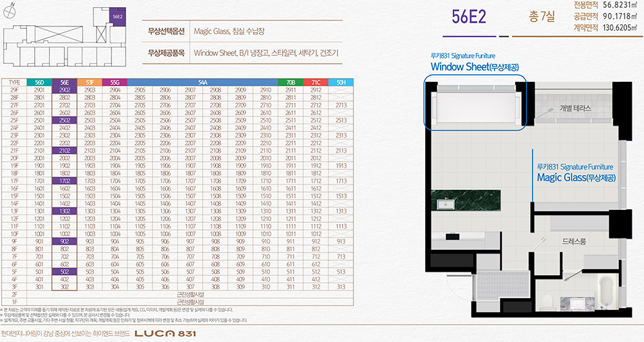Image resolution: width=644 pixels, height=342 pixels.
Task: Click unit 2011 in the 70B column
Action: pyautogui.click(x=291, y=158)
